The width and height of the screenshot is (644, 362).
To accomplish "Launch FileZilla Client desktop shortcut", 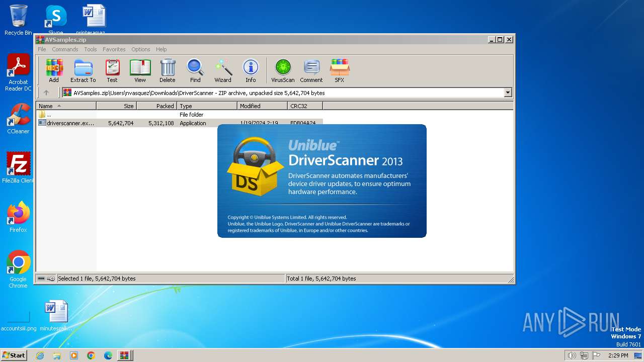I will click(x=18, y=167).
